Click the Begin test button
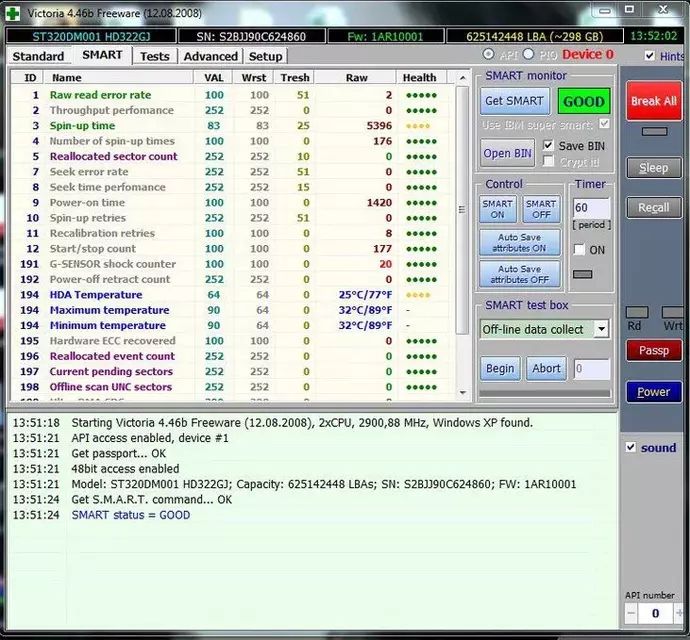The width and height of the screenshot is (690, 640). click(x=500, y=368)
